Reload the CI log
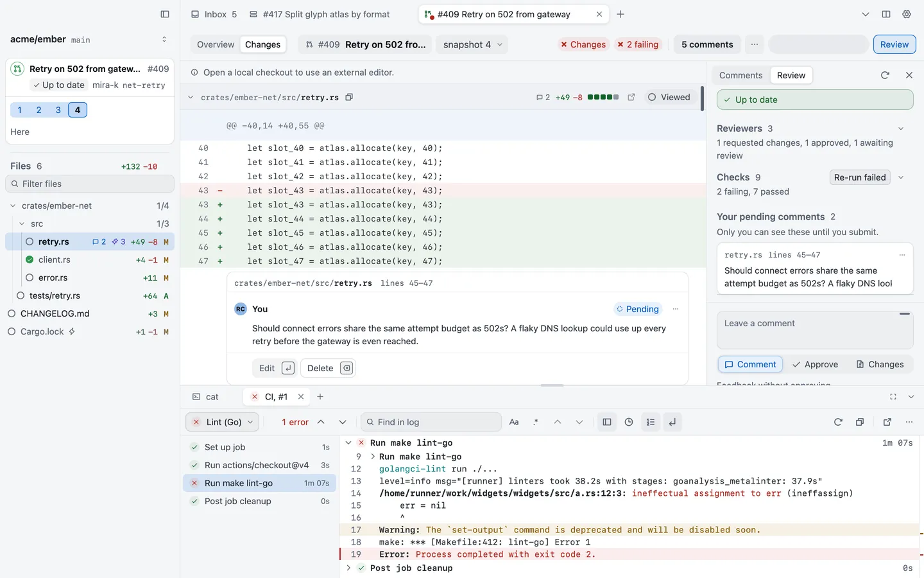The image size is (924, 578). click(x=838, y=422)
